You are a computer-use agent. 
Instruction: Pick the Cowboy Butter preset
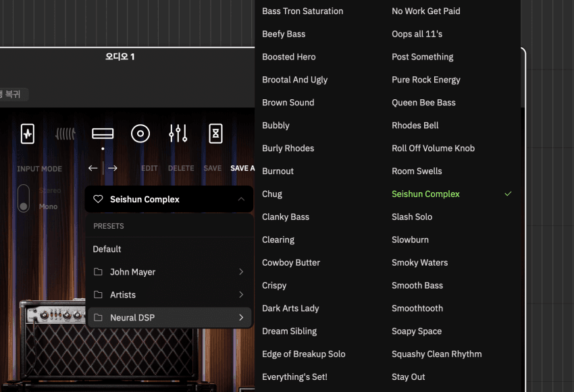click(x=291, y=262)
